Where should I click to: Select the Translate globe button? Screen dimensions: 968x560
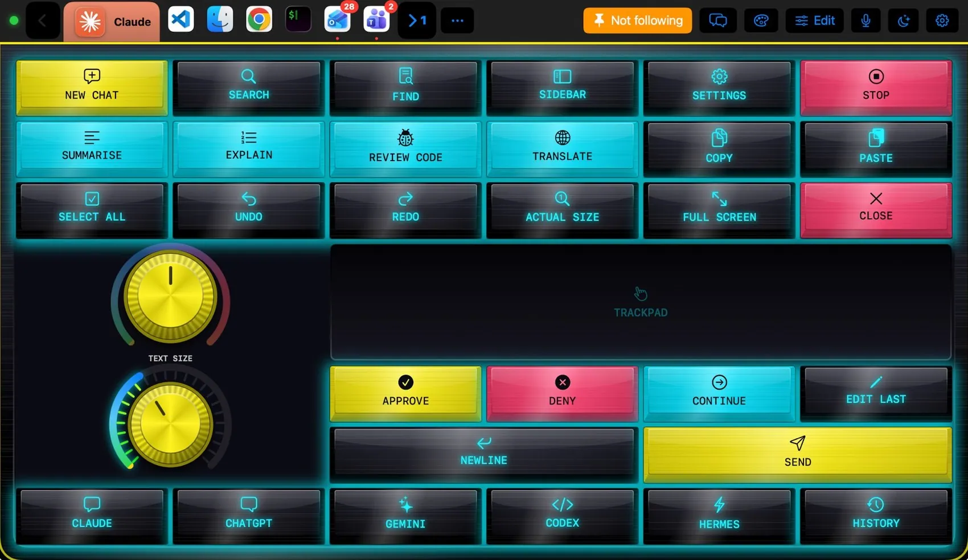click(563, 148)
